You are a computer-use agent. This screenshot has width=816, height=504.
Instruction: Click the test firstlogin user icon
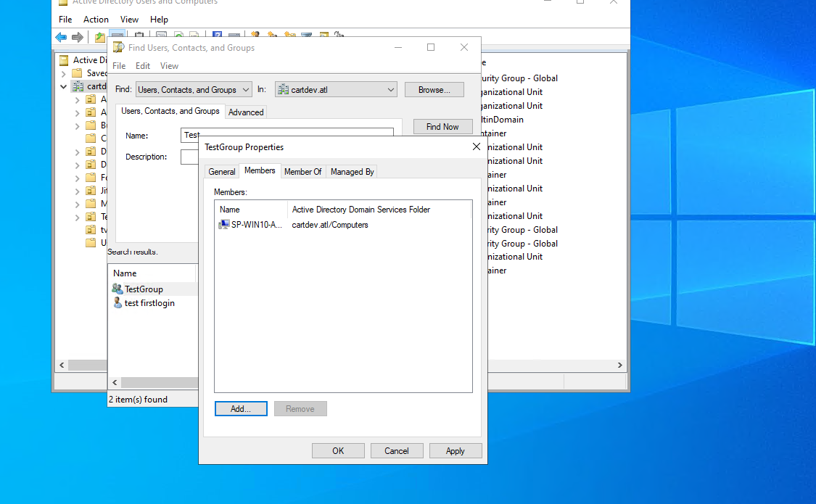(x=118, y=302)
